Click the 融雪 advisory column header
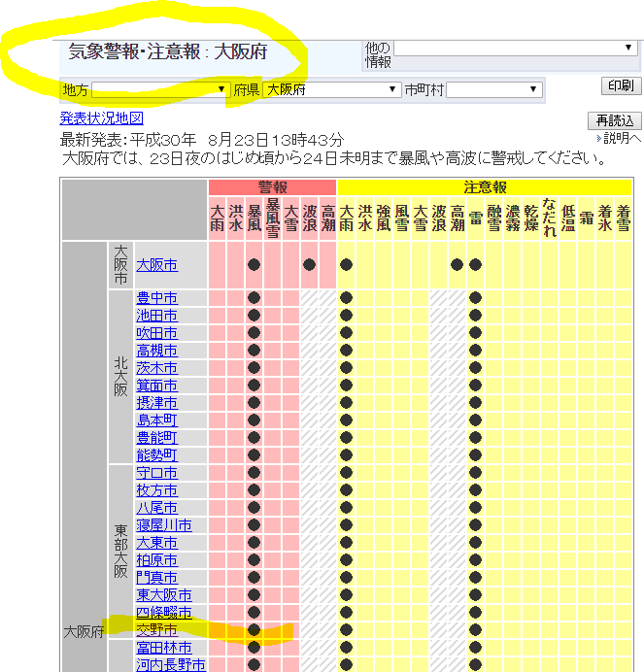The height and width of the screenshot is (672, 644). (x=494, y=218)
